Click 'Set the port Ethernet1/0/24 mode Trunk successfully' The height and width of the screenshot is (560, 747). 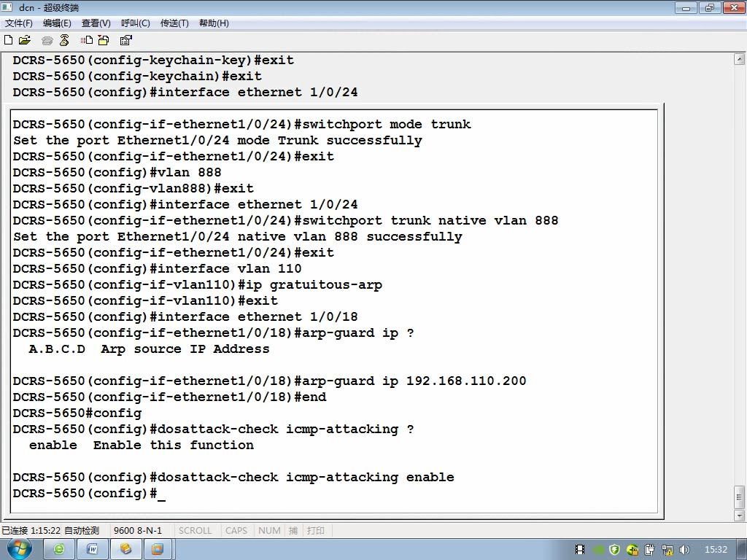coord(217,141)
